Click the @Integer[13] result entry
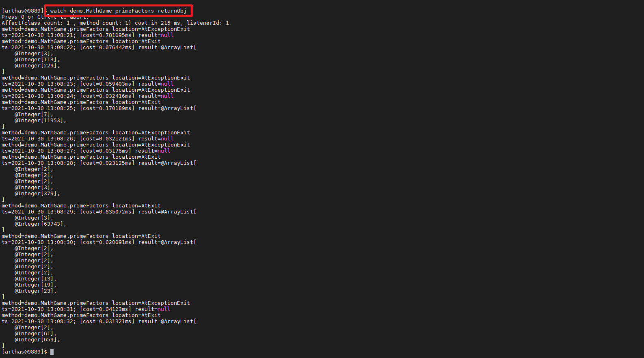 (35, 279)
